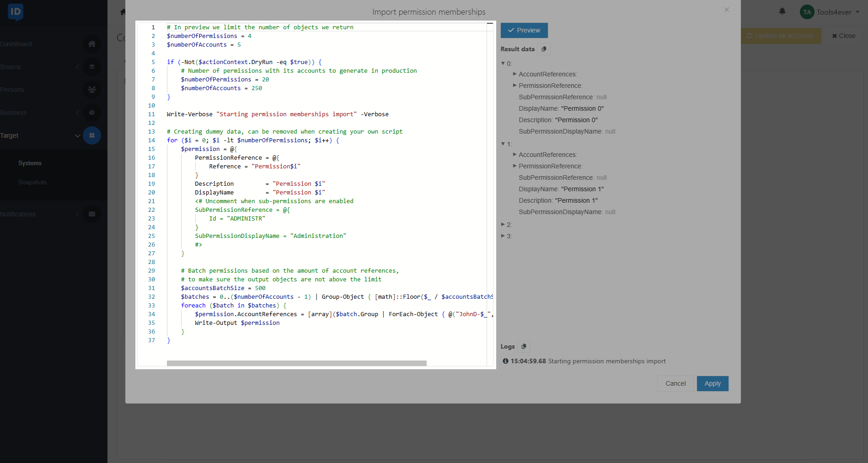This screenshot has width=868, height=463.
Task: Click the Source sidebar icon
Action: click(x=92, y=67)
